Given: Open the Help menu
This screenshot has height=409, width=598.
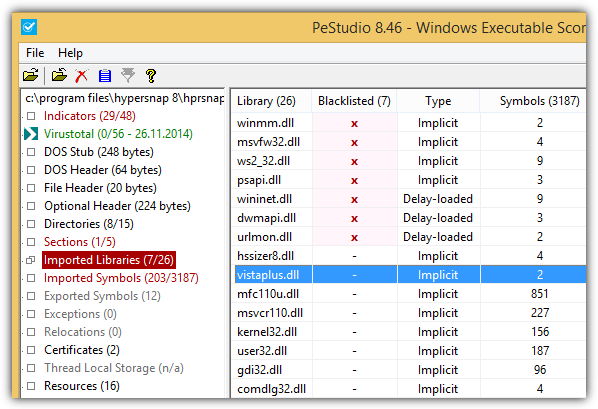Looking at the screenshot, I should (70, 53).
